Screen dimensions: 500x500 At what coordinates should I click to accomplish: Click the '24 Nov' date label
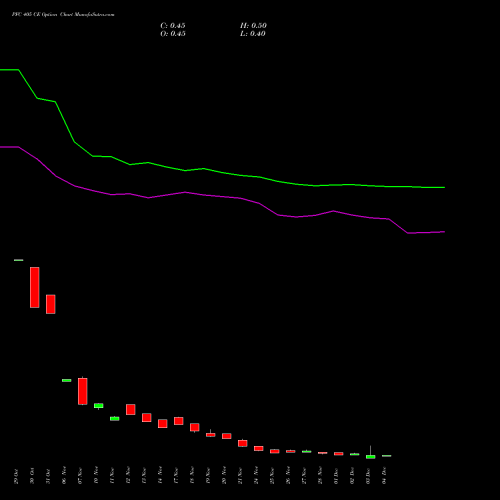(256, 476)
